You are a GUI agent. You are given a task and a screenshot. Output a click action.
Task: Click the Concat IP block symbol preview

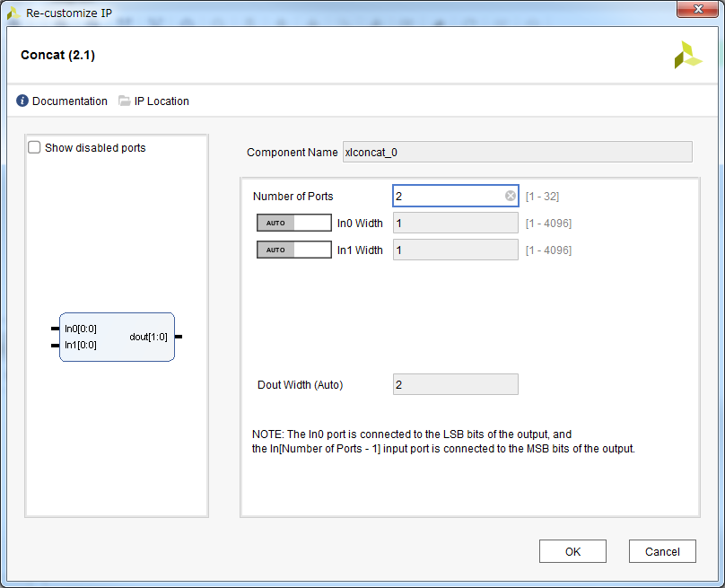pos(117,337)
